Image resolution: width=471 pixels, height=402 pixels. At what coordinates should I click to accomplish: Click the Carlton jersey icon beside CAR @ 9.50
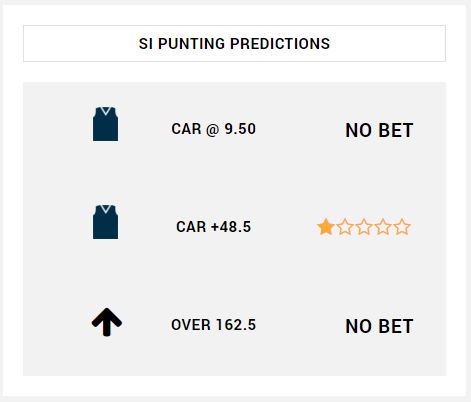[x=105, y=124]
